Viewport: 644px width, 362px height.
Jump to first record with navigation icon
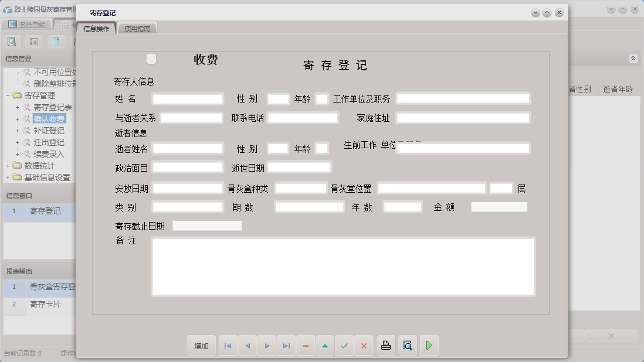[228, 346]
